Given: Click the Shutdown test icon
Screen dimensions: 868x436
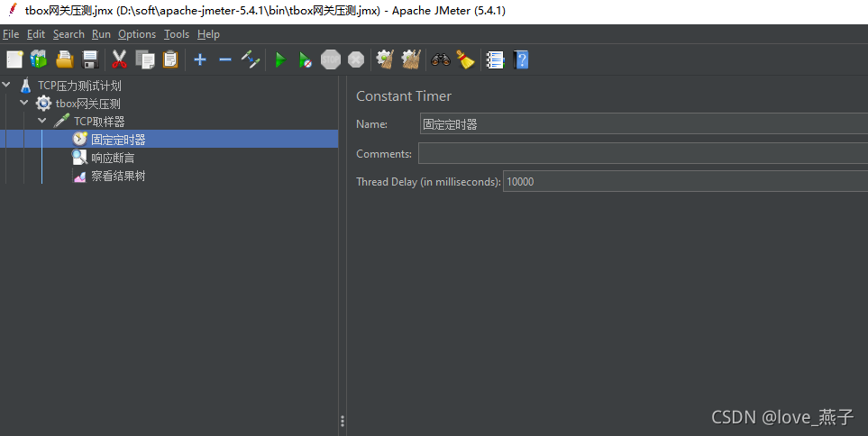Looking at the screenshot, I should pos(356,59).
